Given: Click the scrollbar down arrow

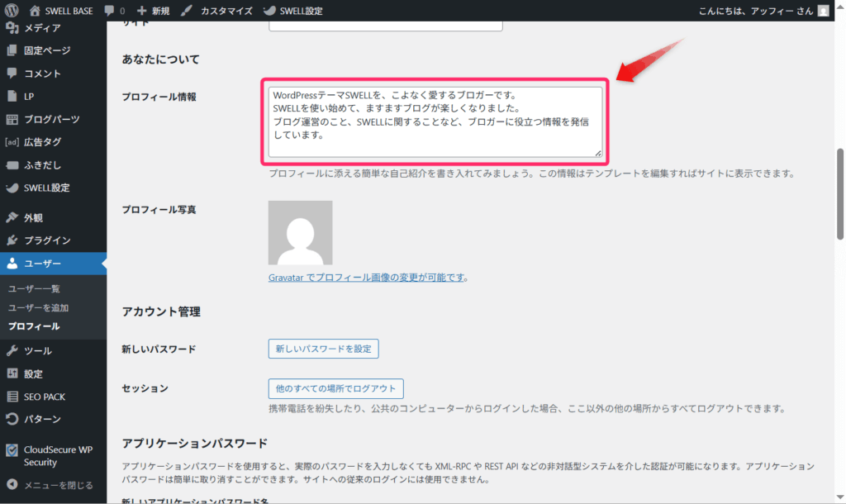Looking at the screenshot, I should tap(840, 497).
